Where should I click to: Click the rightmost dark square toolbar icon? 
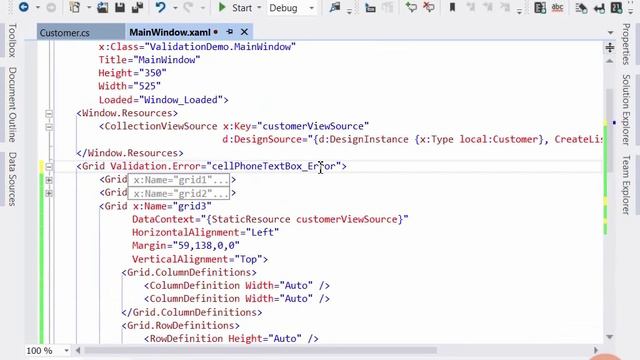pyautogui.click(x=616, y=7)
